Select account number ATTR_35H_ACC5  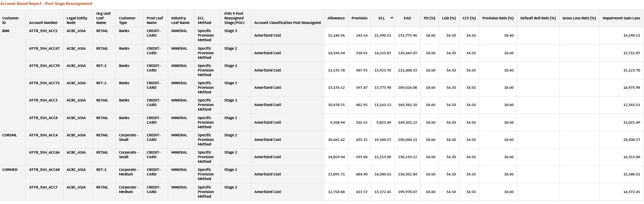tap(43, 31)
